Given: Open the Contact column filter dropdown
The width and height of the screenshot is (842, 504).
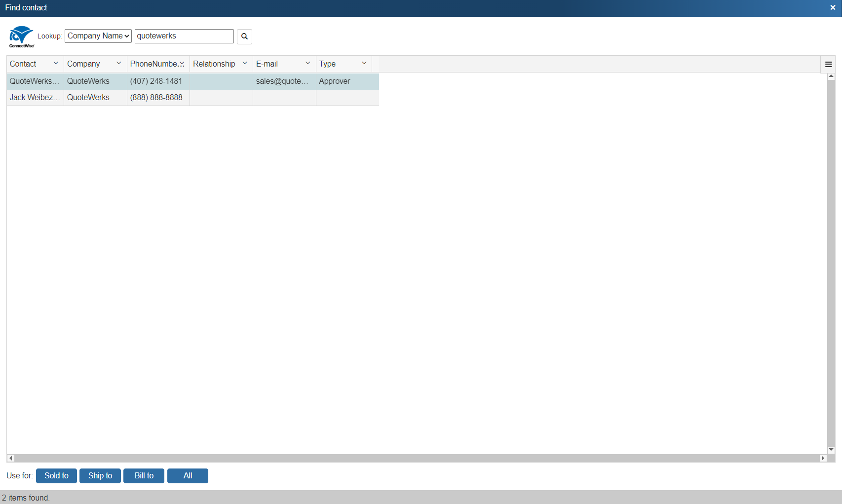Looking at the screenshot, I should [56, 64].
